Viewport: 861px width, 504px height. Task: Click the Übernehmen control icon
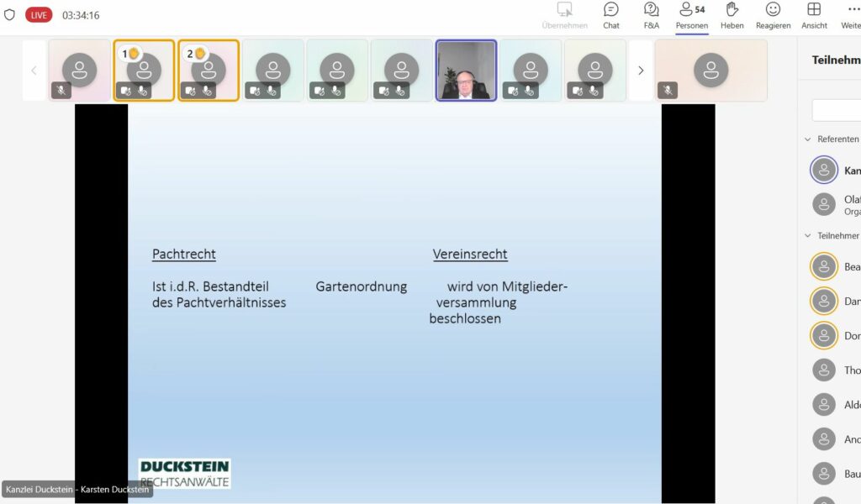pyautogui.click(x=564, y=15)
